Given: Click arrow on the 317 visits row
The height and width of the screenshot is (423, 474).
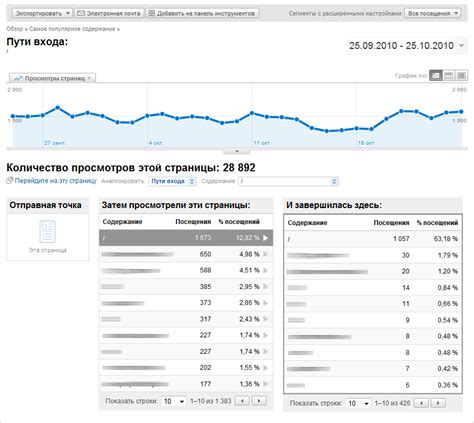Looking at the screenshot, I should coord(266,319).
